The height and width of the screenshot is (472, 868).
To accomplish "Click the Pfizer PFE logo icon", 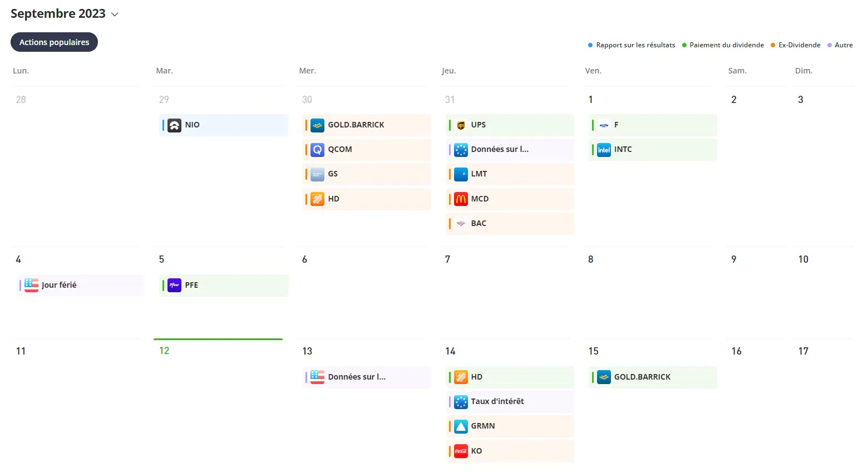I will click(x=174, y=285).
